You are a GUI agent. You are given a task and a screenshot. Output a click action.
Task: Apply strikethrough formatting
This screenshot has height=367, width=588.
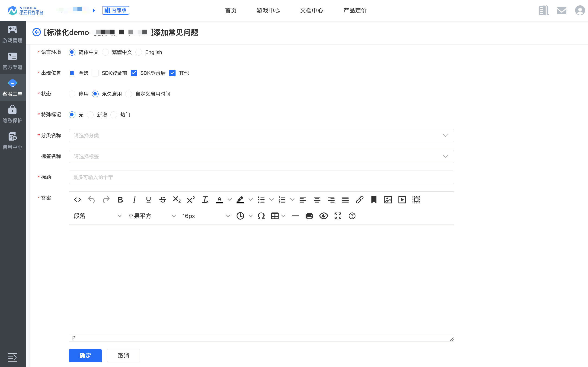click(163, 199)
